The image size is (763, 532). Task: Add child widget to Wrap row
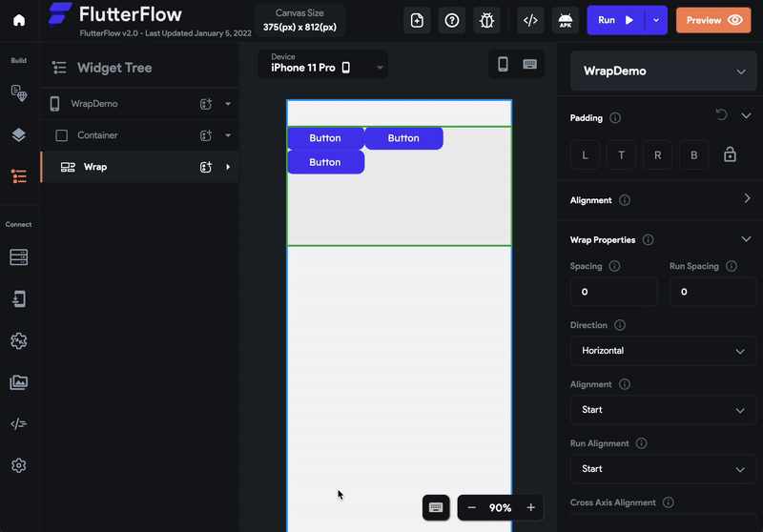point(206,167)
